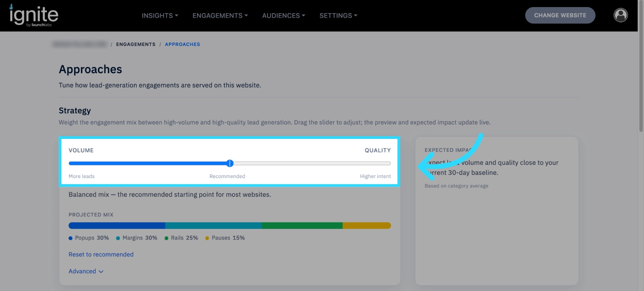Expand the Settings dropdown menu
This screenshot has width=644, height=291.
pyautogui.click(x=338, y=15)
